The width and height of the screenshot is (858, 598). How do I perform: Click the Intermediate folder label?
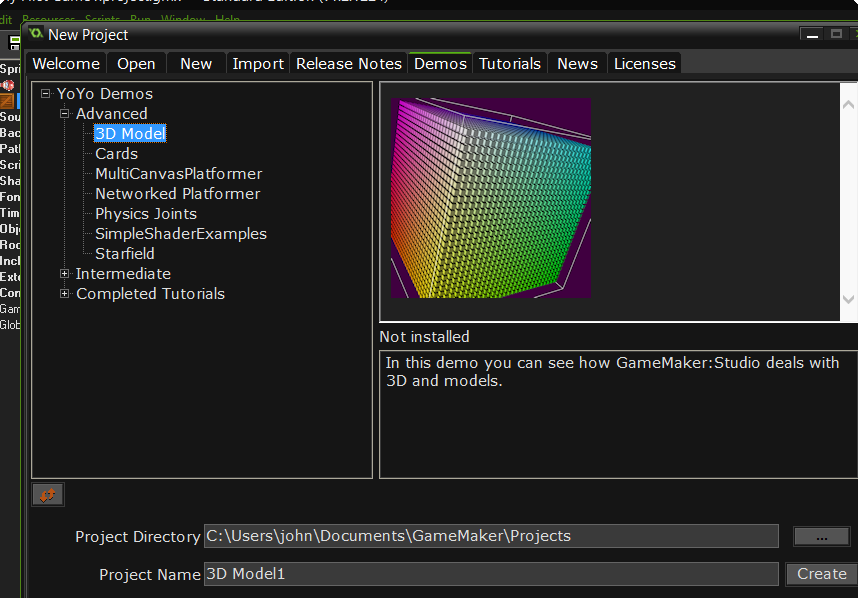coord(123,274)
